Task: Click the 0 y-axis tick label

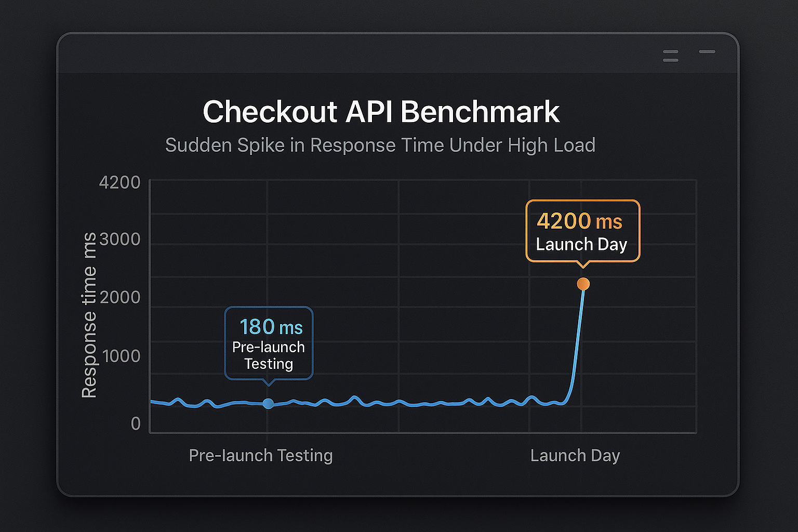Action: tap(136, 424)
